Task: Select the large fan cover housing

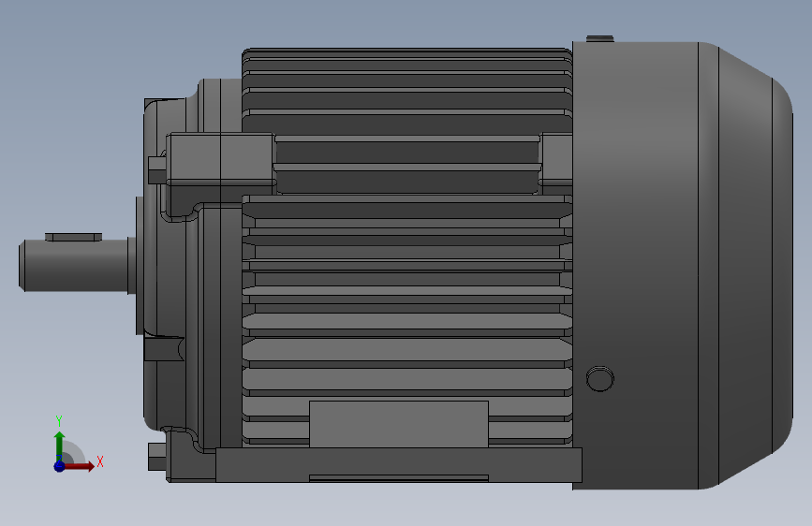Action: (x=683, y=266)
